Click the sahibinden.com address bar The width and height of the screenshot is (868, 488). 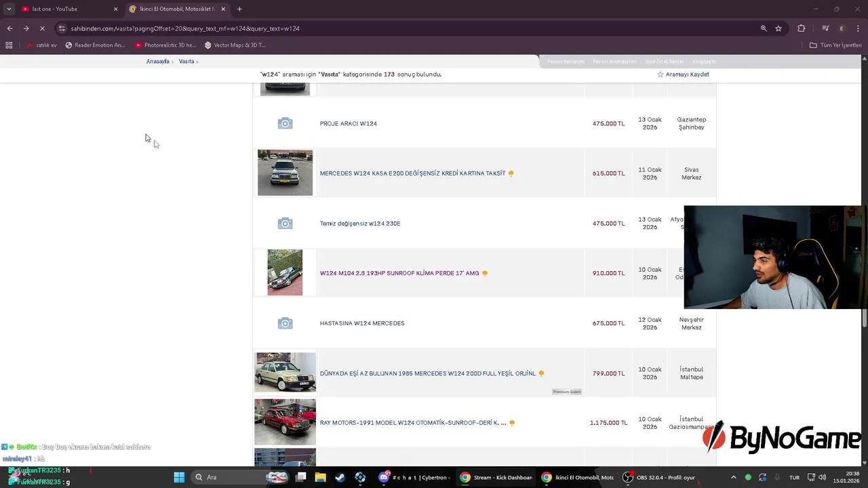click(x=407, y=28)
